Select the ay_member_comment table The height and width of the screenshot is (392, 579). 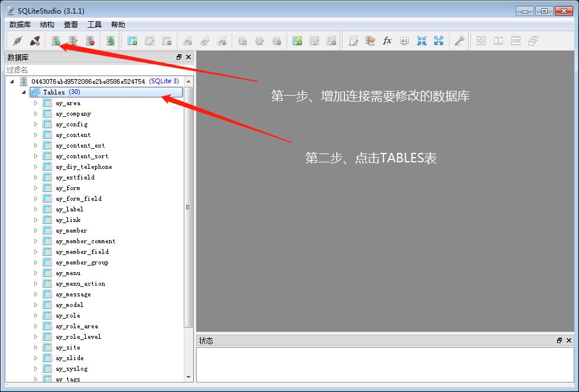85,241
